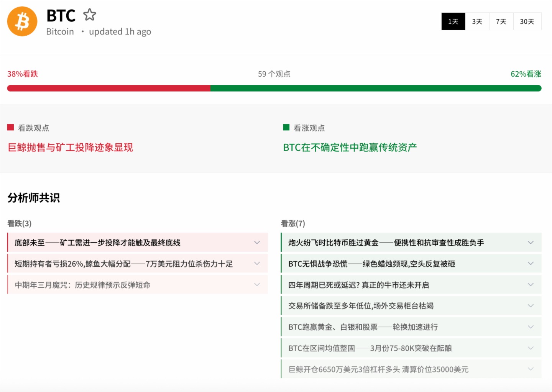
Task: Select the 30天 time range tab
Action: [x=527, y=21]
